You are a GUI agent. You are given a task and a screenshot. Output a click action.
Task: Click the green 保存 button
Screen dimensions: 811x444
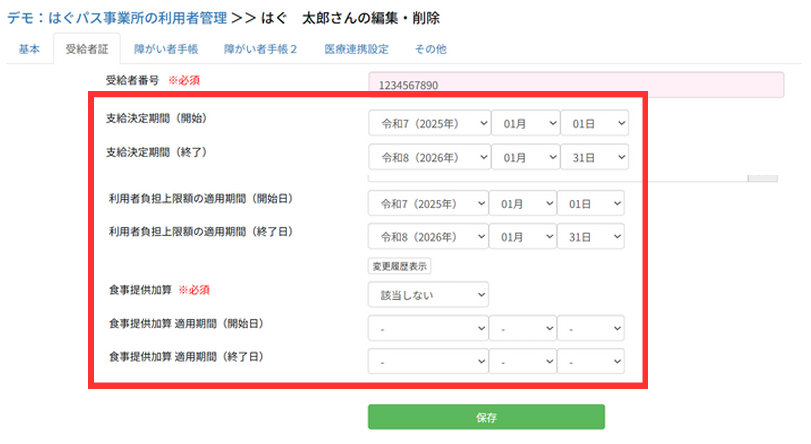point(486,417)
